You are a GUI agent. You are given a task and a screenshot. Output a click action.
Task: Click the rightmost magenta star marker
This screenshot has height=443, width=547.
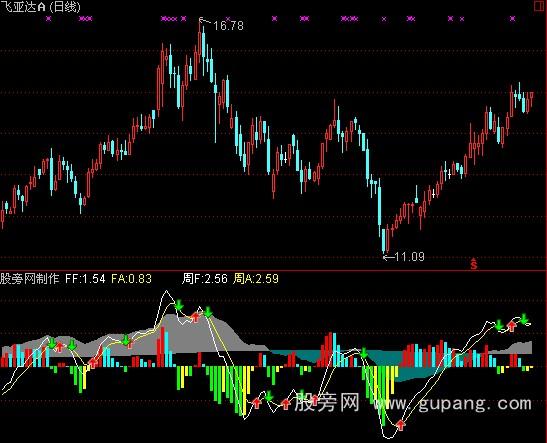pos(512,19)
